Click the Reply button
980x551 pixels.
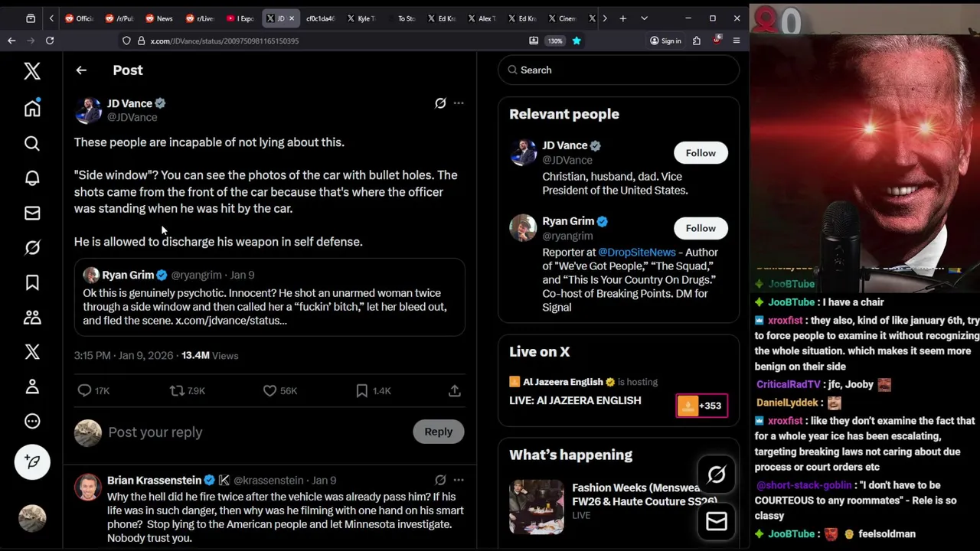click(439, 432)
